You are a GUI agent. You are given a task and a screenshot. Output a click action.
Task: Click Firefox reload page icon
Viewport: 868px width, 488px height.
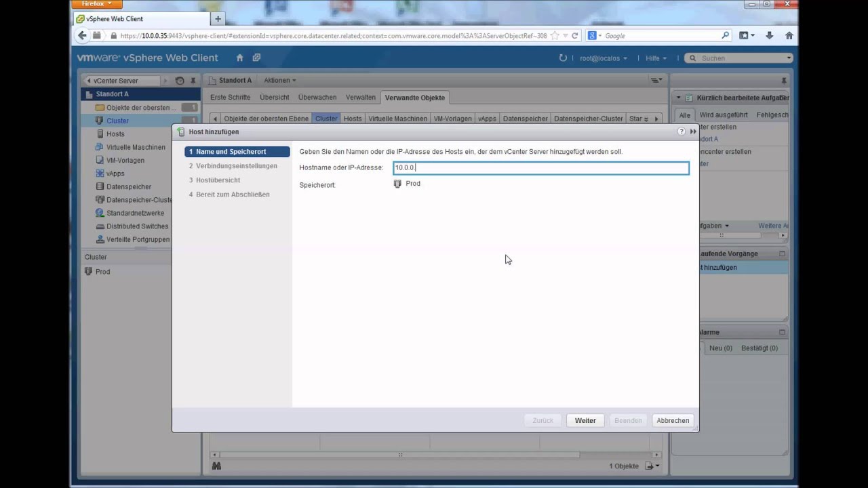tap(575, 36)
